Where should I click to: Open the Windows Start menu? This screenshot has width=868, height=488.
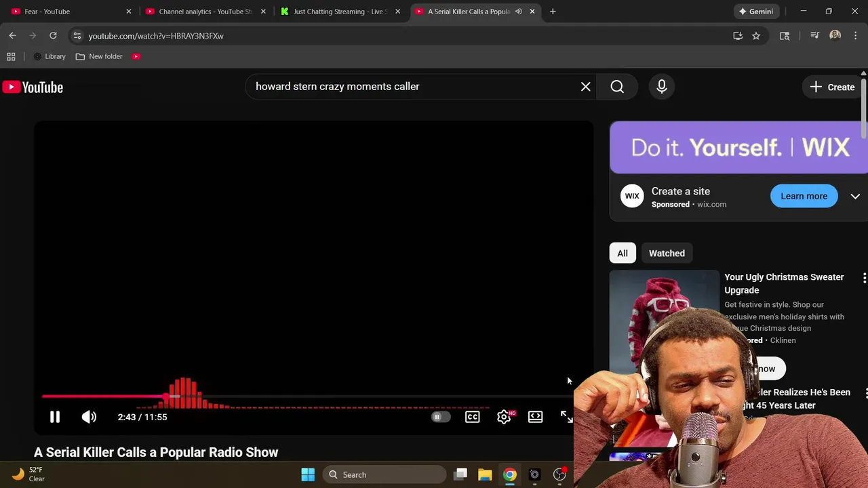(x=308, y=474)
